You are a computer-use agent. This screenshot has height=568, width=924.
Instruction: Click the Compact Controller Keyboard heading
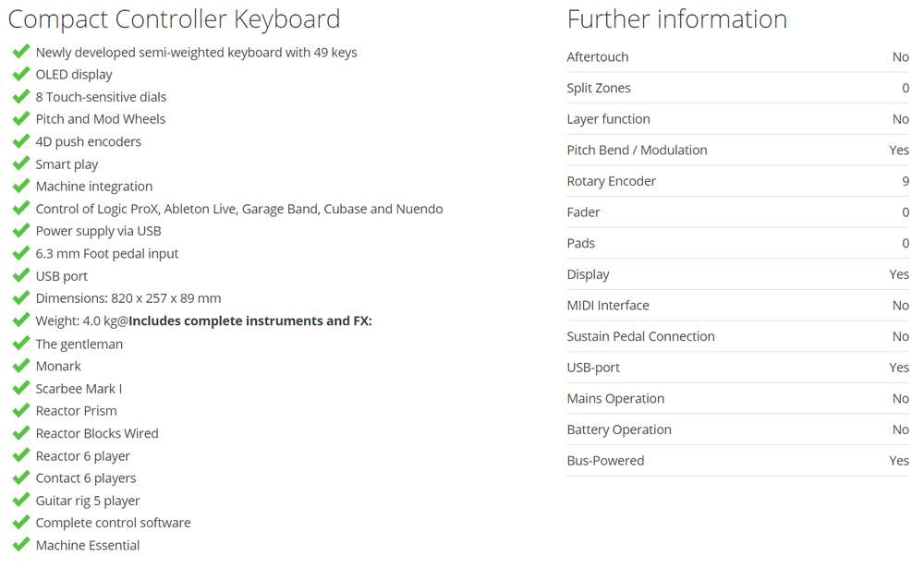tap(174, 19)
